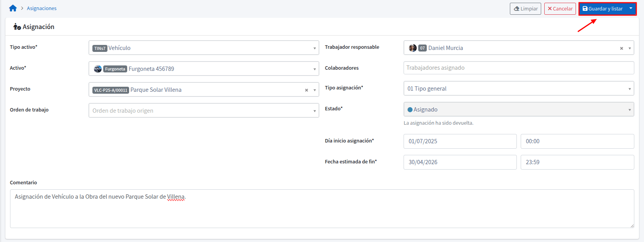Click the estimated end date 30/04/2026
Screen dimensions: 644x242
(460, 162)
